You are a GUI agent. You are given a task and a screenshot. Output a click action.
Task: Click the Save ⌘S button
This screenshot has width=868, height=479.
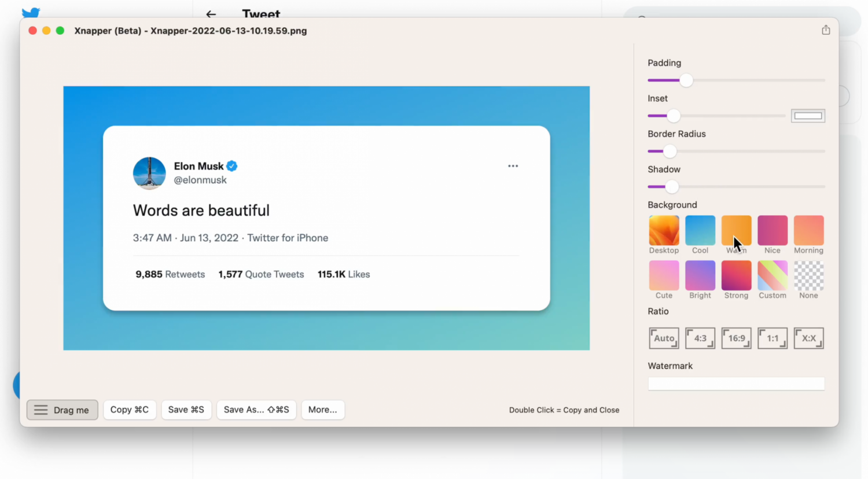[186, 410]
